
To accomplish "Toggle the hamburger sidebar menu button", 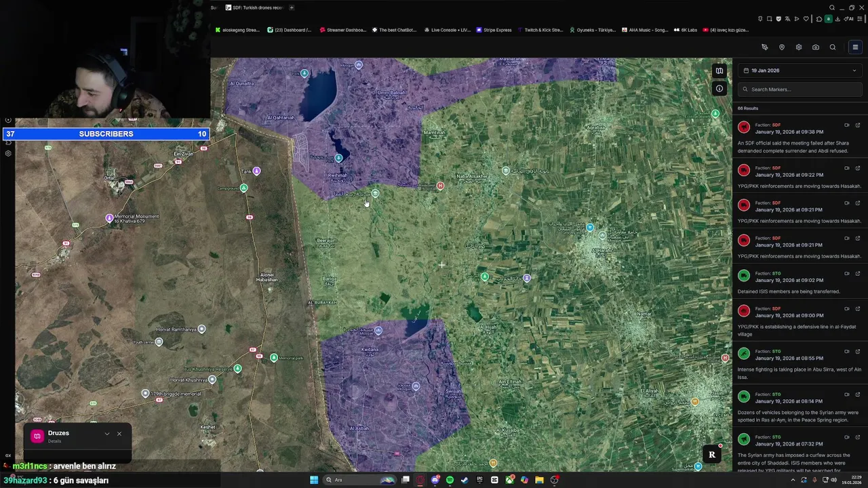I will pyautogui.click(x=855, y=47).
